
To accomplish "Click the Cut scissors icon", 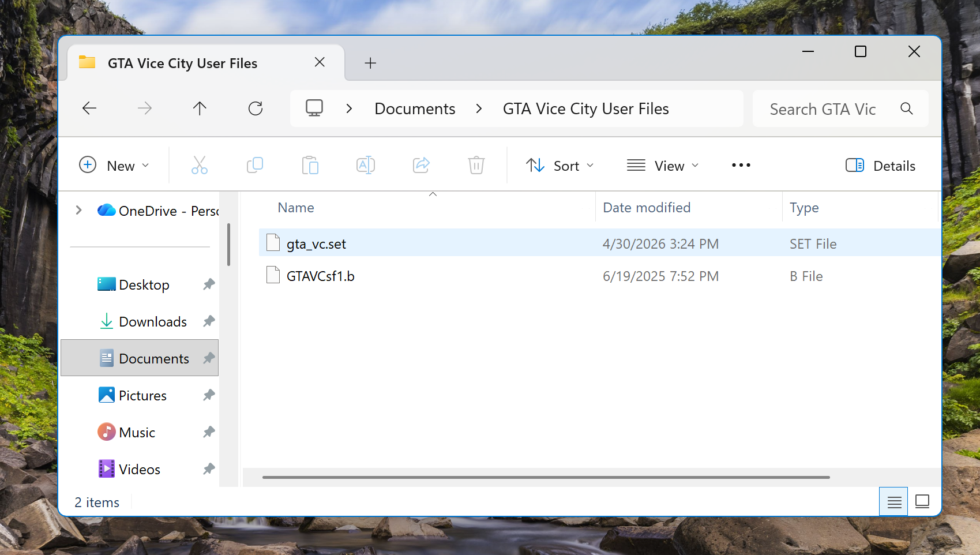I will pyautogui.click(x=200, y=166).
